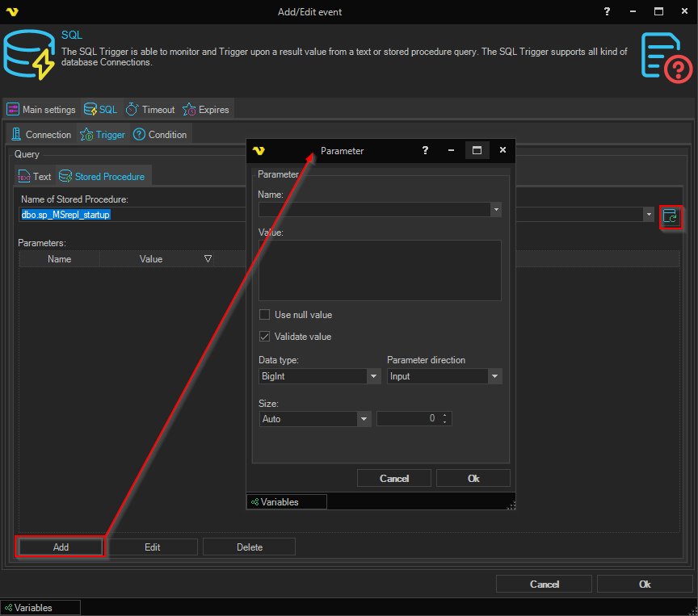Click the SQL database trigger logo
This screenshot has width=698, height=616.
[28, 55]
